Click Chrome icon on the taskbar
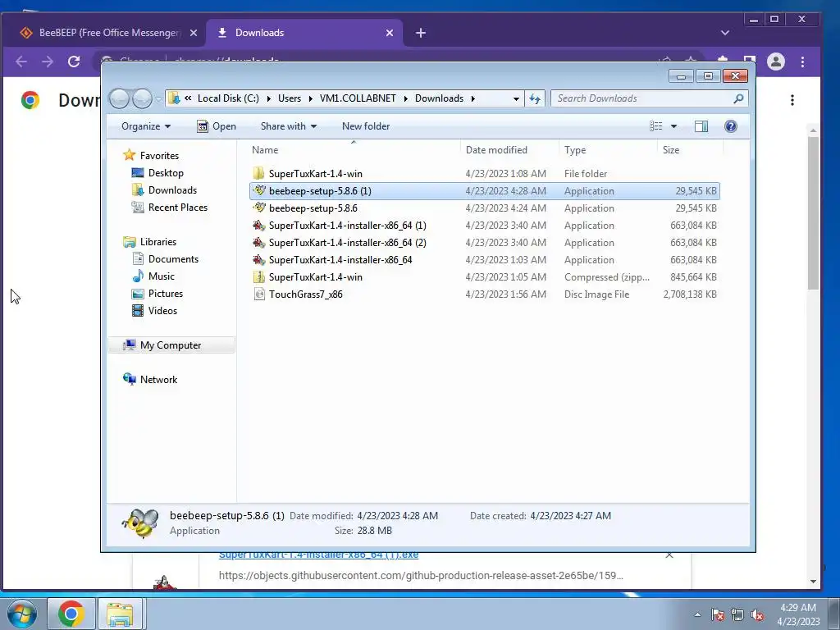 [x=71, y=614]
